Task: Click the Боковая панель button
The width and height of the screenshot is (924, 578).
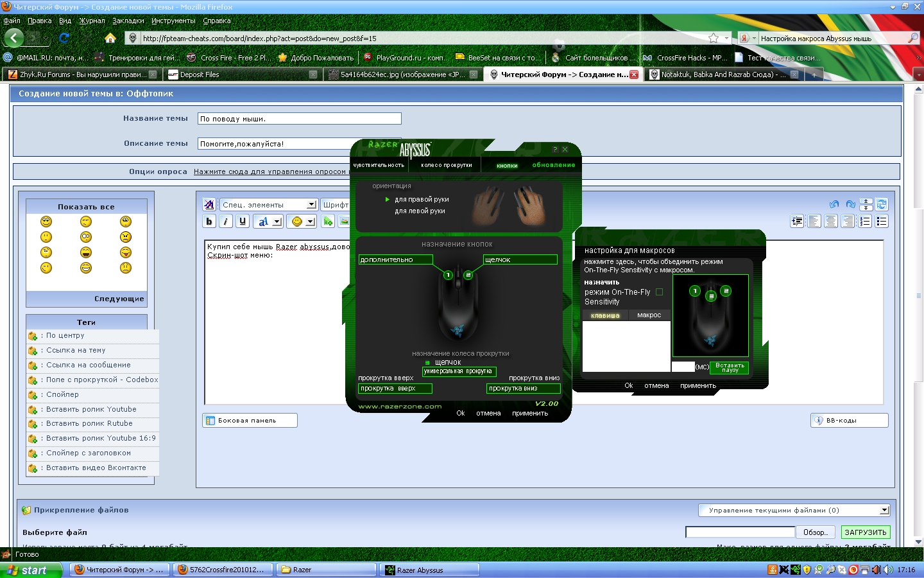Action: click(250, 421)
